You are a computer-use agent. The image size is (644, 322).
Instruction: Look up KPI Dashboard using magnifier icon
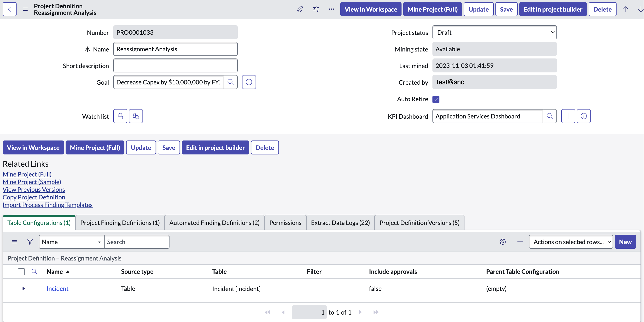pyautogui.click(x=550, y=116)
